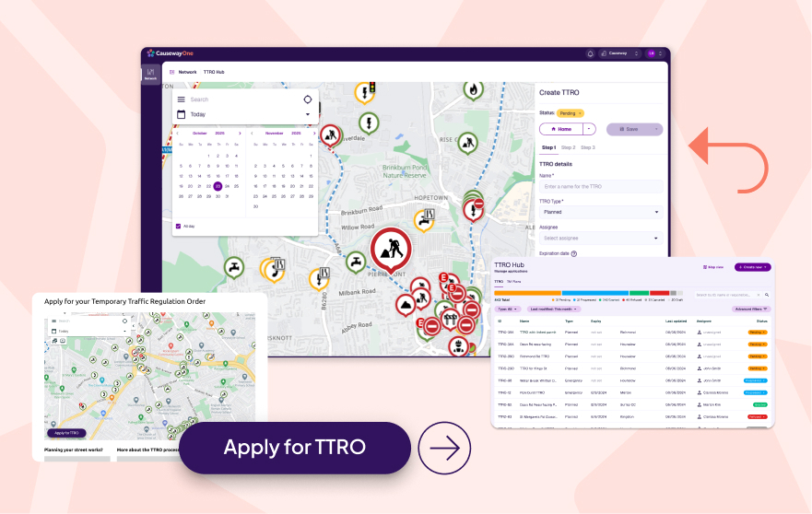Open the Assignee dropdown
Viewport: 812px width, 514px height.
click(600, 238)
